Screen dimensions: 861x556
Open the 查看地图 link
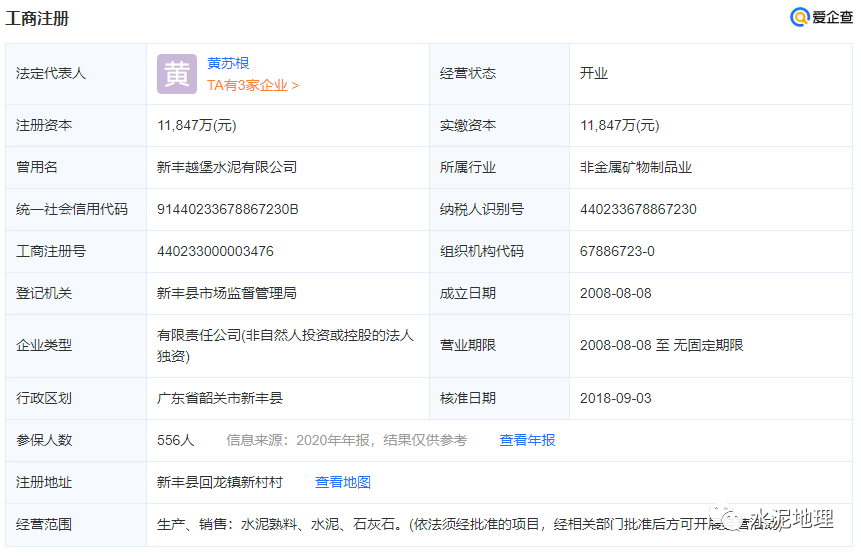343,482
